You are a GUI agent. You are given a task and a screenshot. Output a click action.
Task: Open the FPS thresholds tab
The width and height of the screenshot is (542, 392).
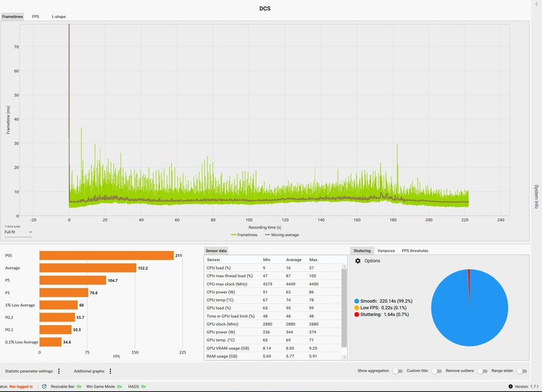pyautogui.click(x=415, y=250)
